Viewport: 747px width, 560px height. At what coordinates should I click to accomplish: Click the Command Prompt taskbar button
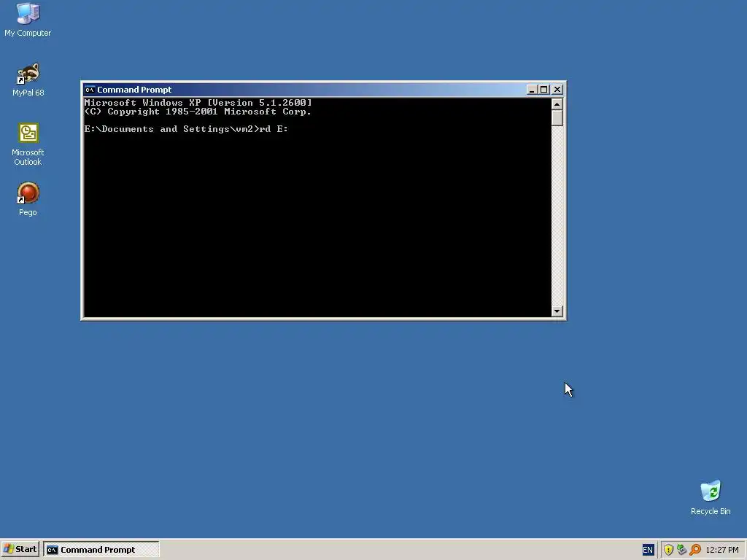(x=101, y=550)
